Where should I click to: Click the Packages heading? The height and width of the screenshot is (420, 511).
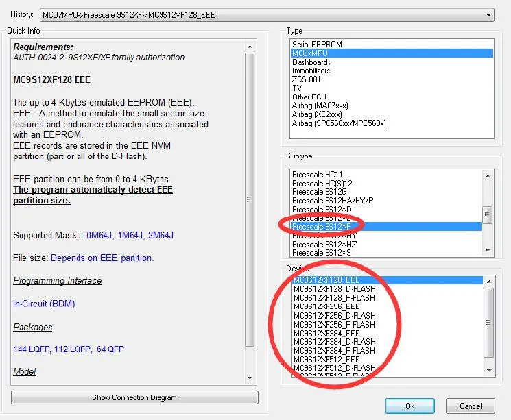point(33,327)
